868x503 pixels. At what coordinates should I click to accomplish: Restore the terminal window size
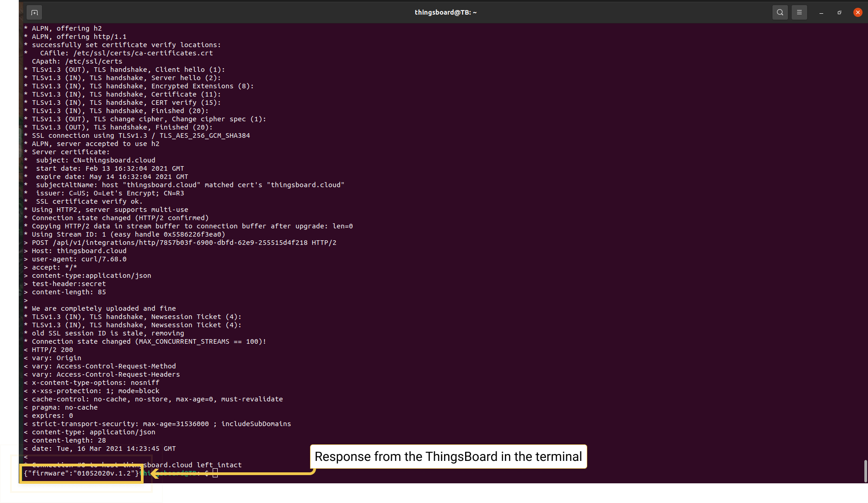(840, 13)
